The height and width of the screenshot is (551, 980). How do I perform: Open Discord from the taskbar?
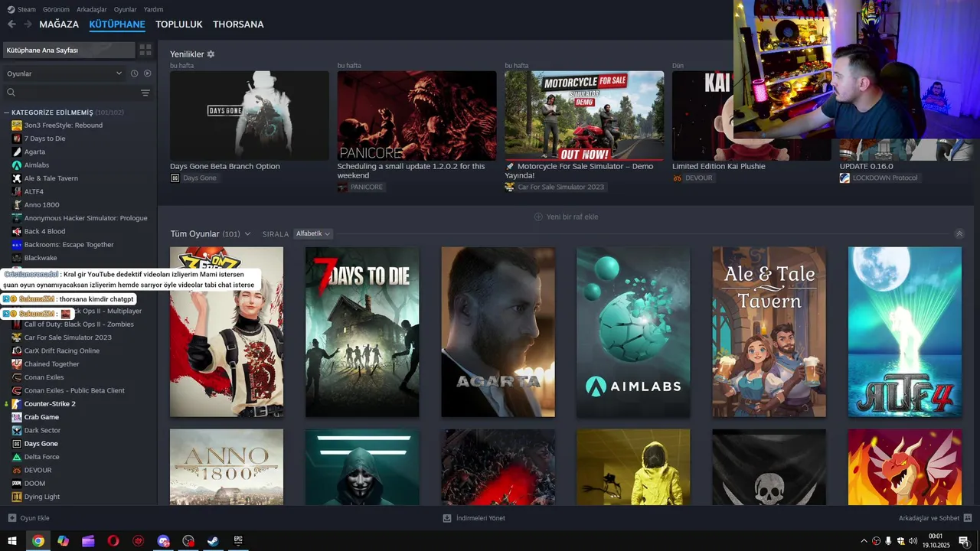click(x=163, y=541)
